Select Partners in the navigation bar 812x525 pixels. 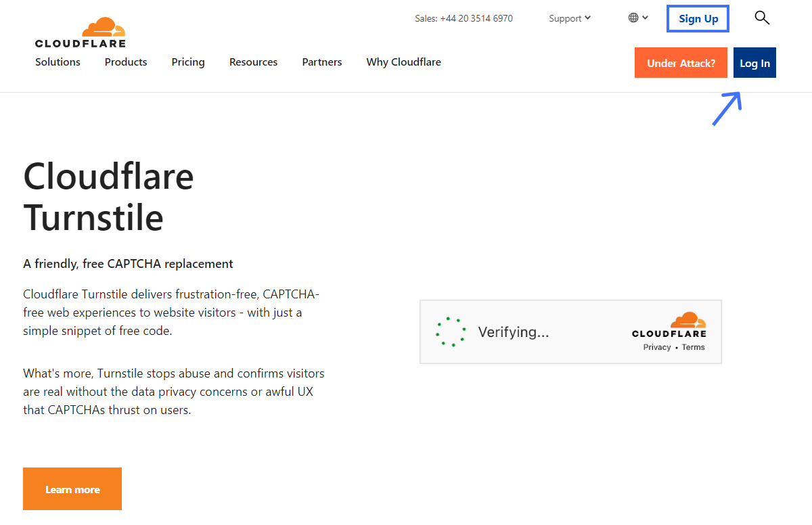pos(322,62)
